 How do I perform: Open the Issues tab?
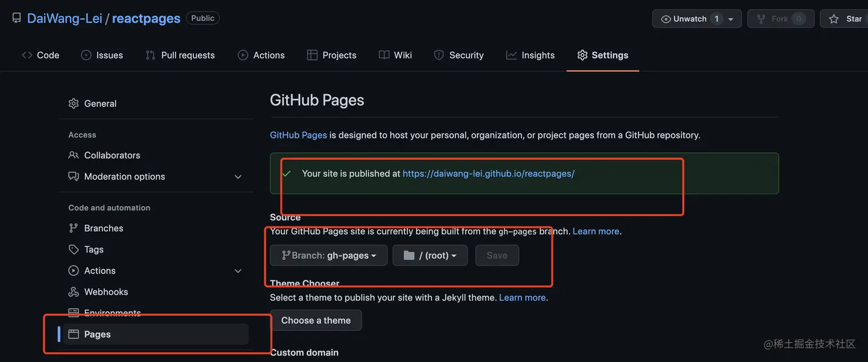click(x=102, y=55)
